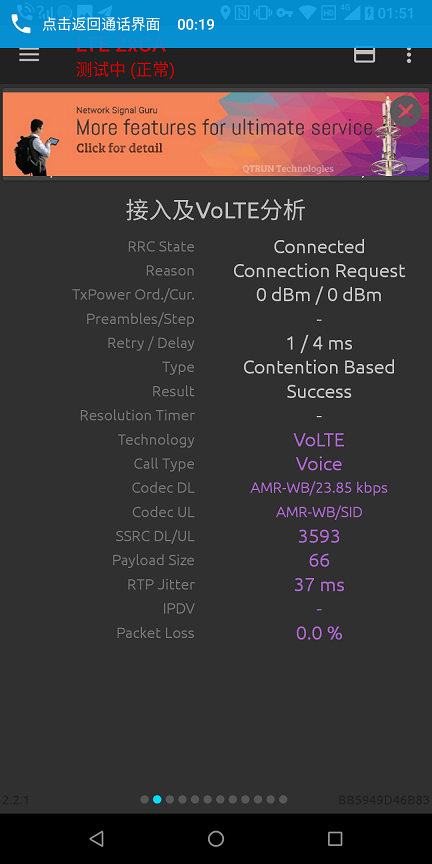Tap the AMR-WB/23.85 kbps codec value
Image resolution: width=432 pixels, height=864 pixels.
319,488
